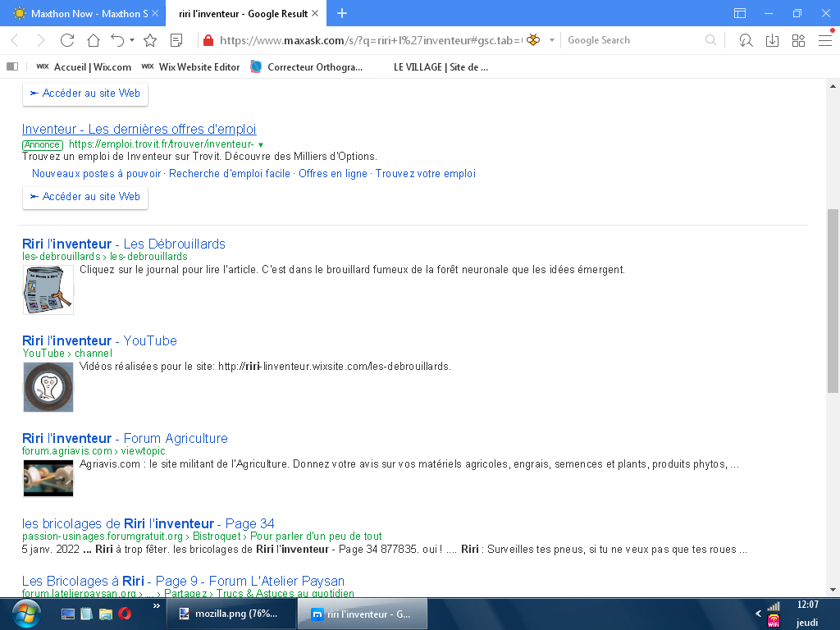Open the Windows Start button
840x630 pixels.
pos(25,614)
